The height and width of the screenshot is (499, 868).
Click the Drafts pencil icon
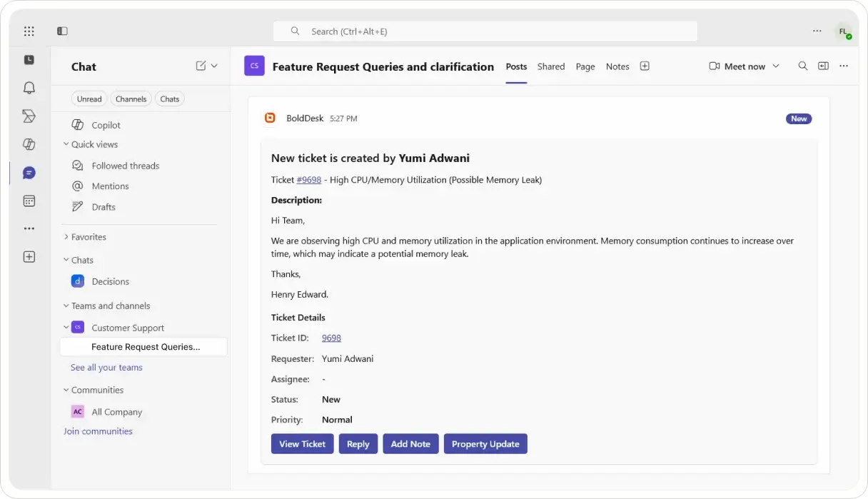point(78,207)
